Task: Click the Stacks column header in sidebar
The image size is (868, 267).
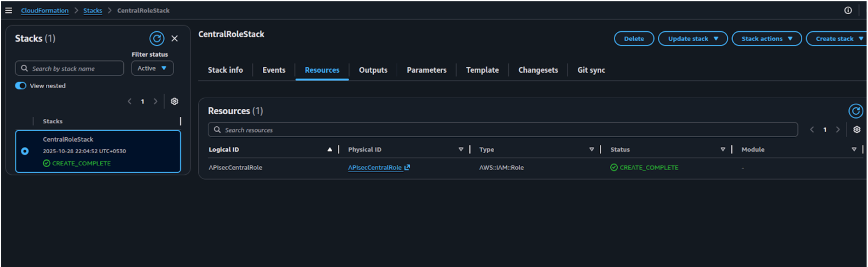Action: pos(52,121)
